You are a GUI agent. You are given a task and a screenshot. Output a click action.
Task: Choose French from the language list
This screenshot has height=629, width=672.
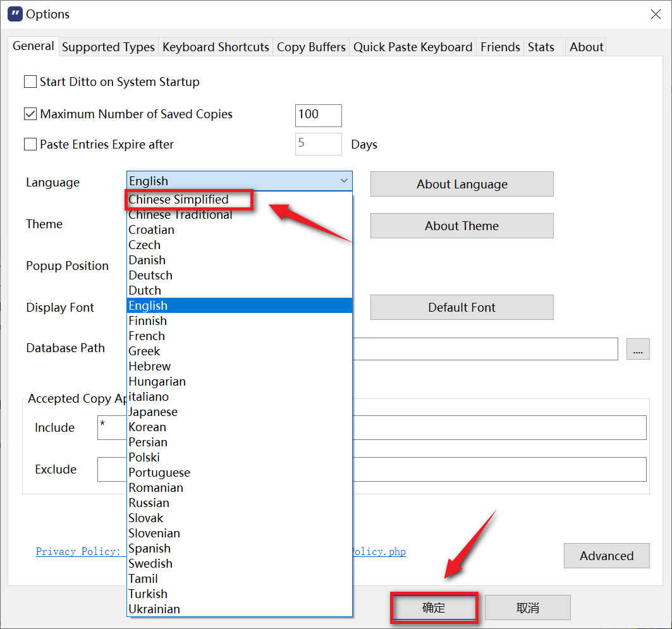[x=240, y=336]
